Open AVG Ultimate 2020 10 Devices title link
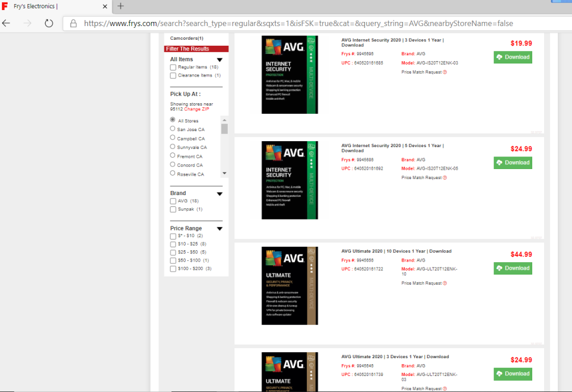The width and height of the screenshot is (572, 392). [396, 251]
